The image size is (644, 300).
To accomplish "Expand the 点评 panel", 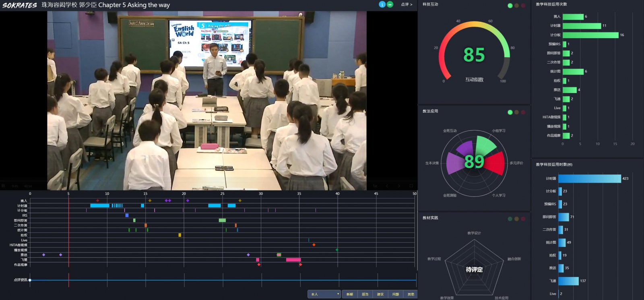I will pos(407,4).
